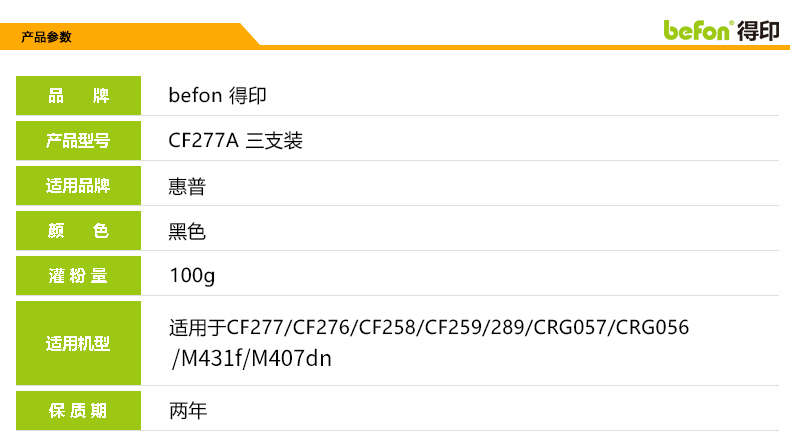Viewport: 790px width, 444px height.
Task: Click the /M431f/M407dn model line
Action: click(x=251, y=358)
